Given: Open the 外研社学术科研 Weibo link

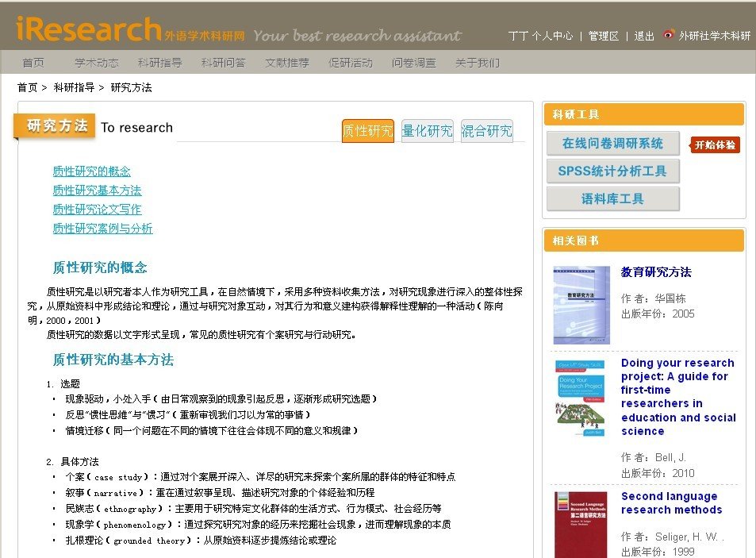Looking at the screenshot, I should (715, 36).
